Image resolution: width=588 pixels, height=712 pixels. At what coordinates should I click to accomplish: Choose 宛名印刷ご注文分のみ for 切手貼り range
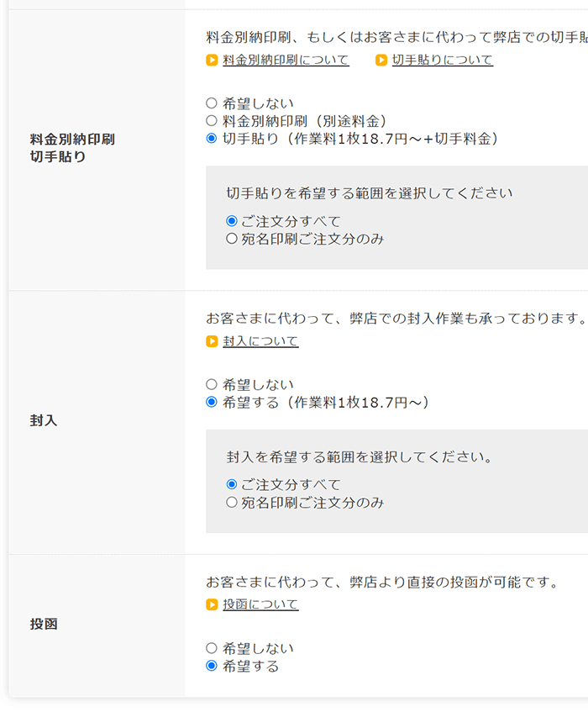click(232, 239)
